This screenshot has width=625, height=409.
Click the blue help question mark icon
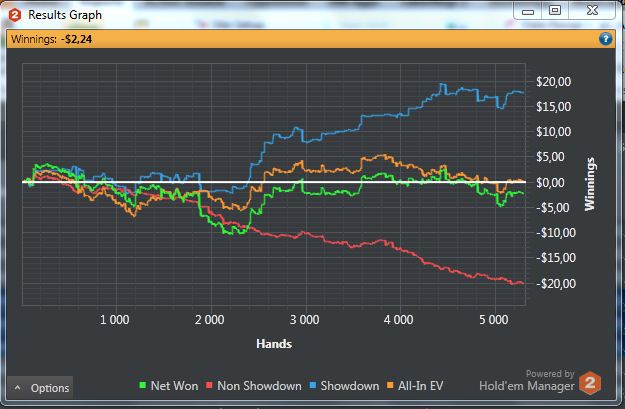[605, 39]
